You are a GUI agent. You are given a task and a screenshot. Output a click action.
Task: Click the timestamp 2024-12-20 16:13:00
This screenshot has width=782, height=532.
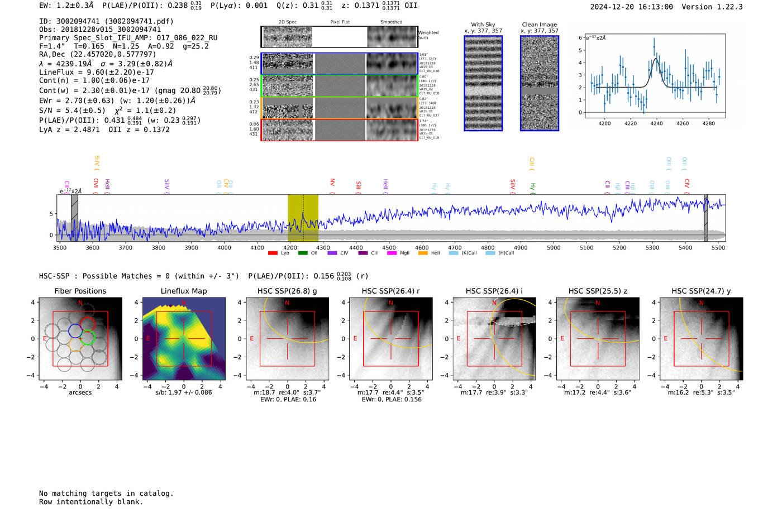tap(632, 7)
